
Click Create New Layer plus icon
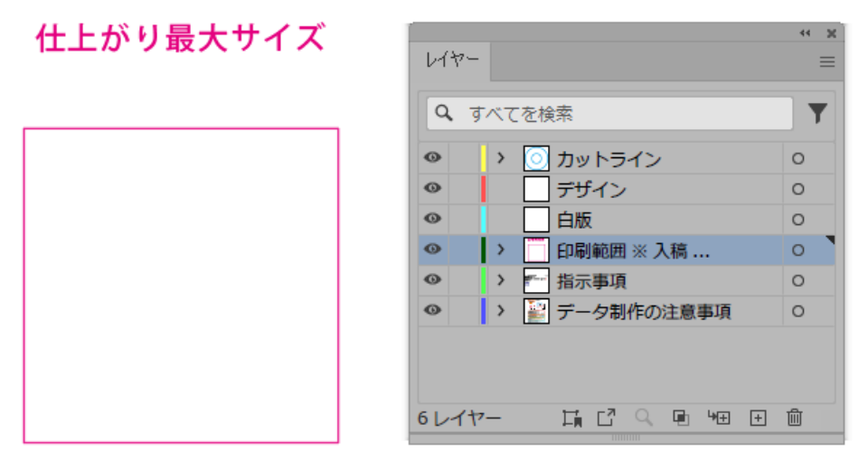click(758, 419)
